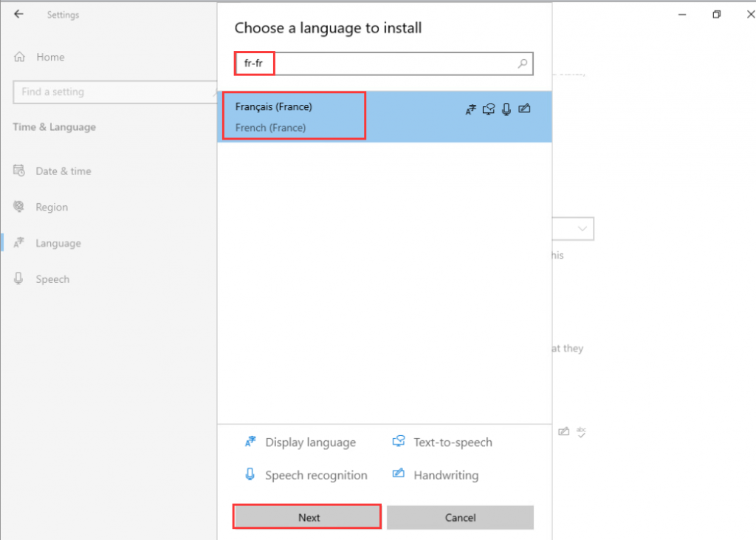Go to Home in Settings sidebar
This screenshot has width=756, height=540.
pos(49,57)
